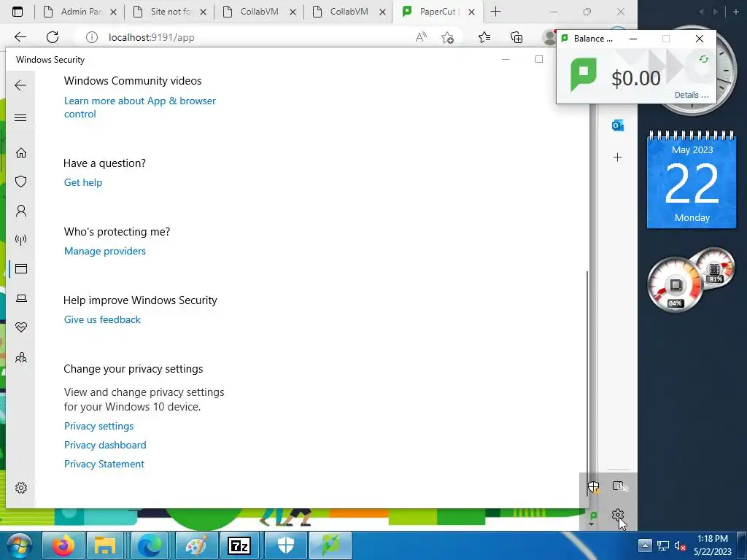This screenshot has width=747, height=560.
Task: Open the Manage providers link
Action: pyautogui.click(x=105, y=251)
